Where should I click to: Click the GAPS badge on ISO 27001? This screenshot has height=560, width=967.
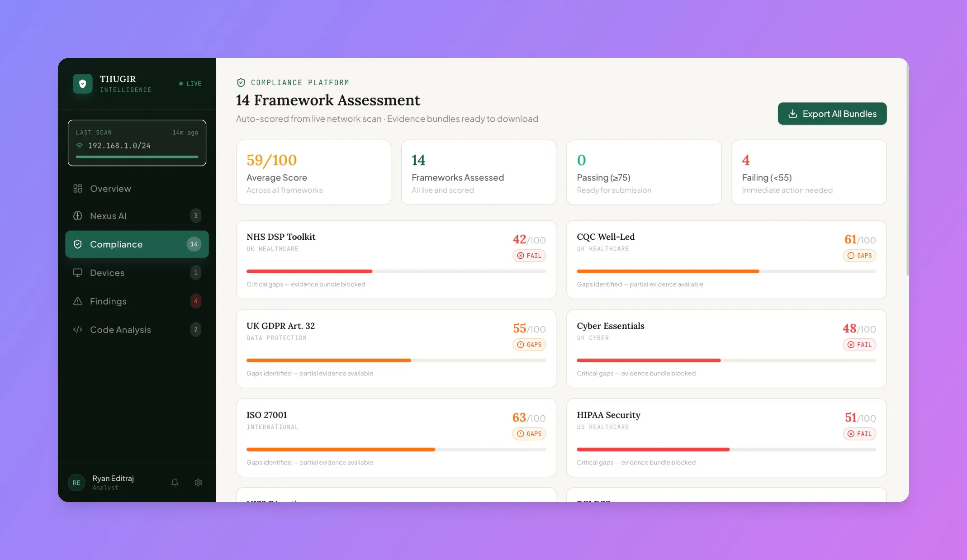pos(529,434)
